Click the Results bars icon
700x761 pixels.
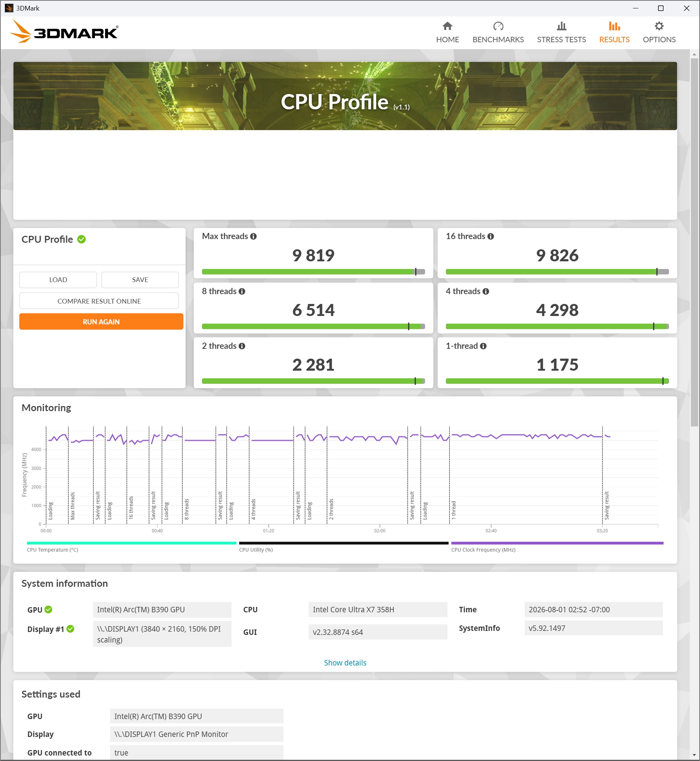click(x=614, y=26)
